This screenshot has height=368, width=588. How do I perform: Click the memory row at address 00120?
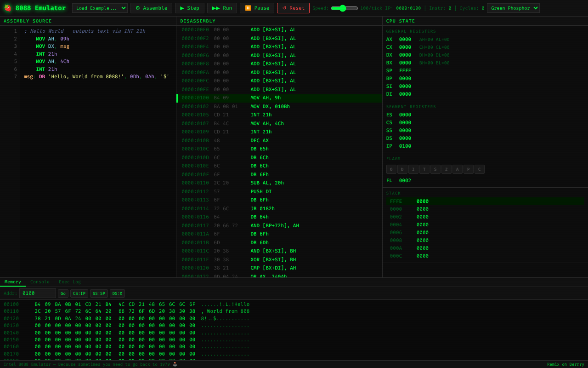pyautogui.click(x=127, y=318)
